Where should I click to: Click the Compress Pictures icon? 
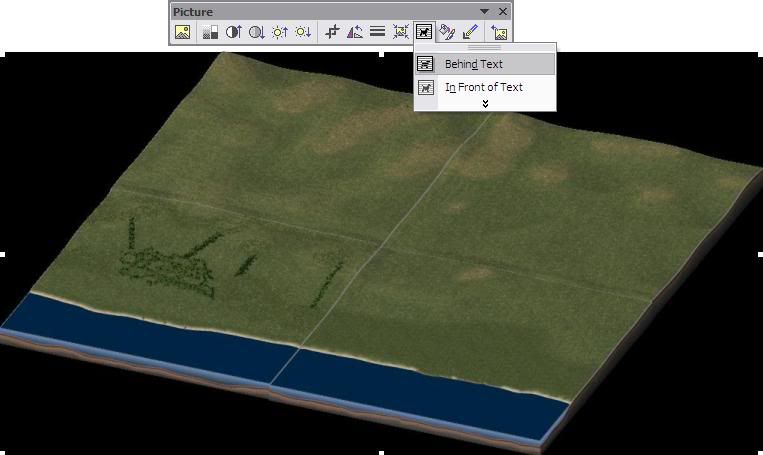tap(401, 32)
